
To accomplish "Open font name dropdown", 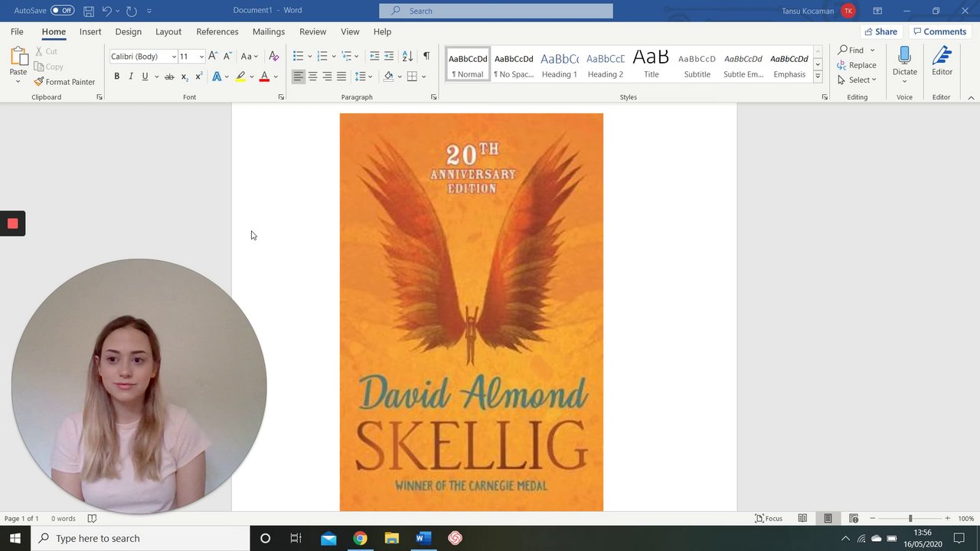I will coord(174,57).
